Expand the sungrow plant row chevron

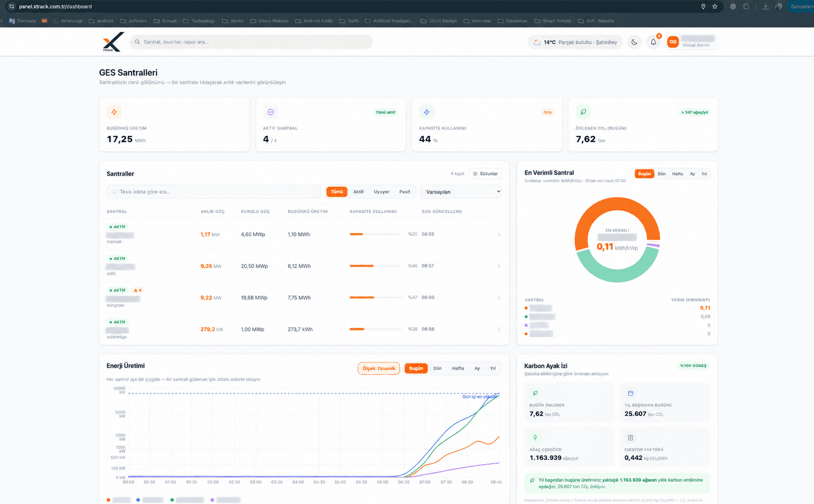point(499,298)
